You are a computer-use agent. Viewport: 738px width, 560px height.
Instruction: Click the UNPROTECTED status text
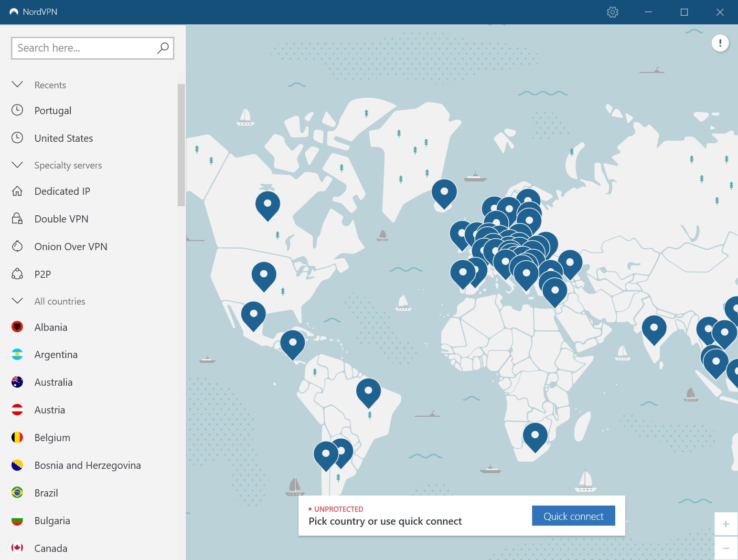339,509
